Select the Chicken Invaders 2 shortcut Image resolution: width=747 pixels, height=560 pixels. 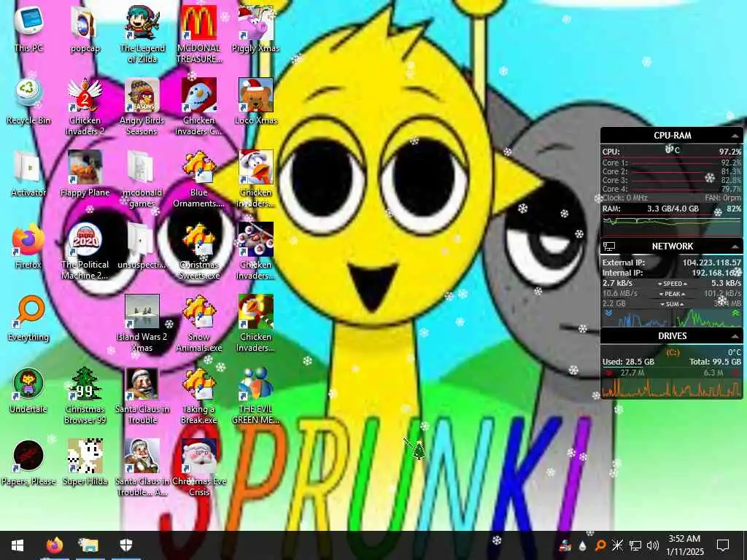[x=85, y=107]
